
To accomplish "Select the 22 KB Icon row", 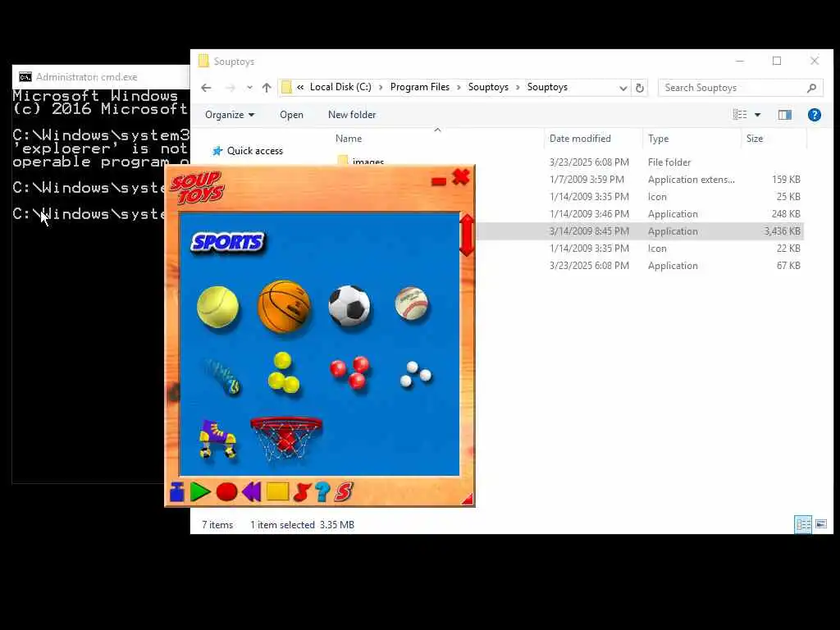I will coord(640,248).
